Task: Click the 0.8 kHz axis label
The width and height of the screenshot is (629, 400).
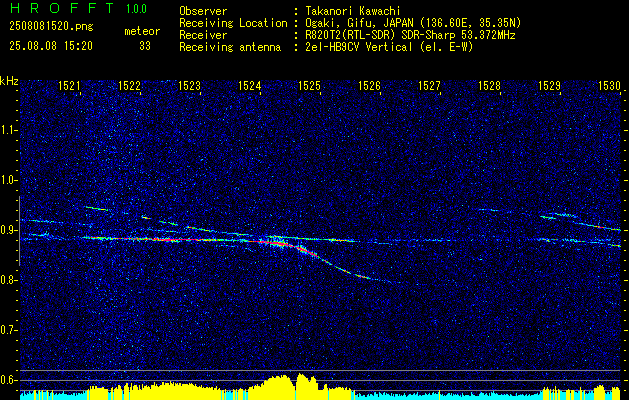Action: coord(8,280)
